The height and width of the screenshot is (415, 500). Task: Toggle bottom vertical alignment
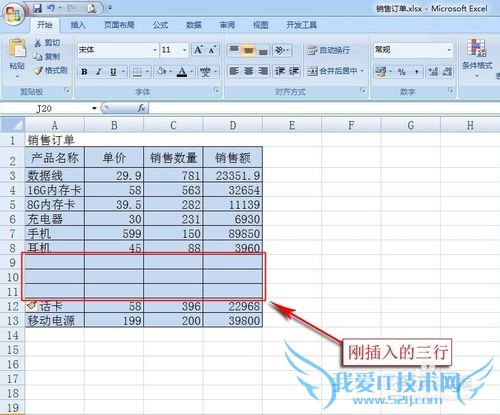point(263,51)
